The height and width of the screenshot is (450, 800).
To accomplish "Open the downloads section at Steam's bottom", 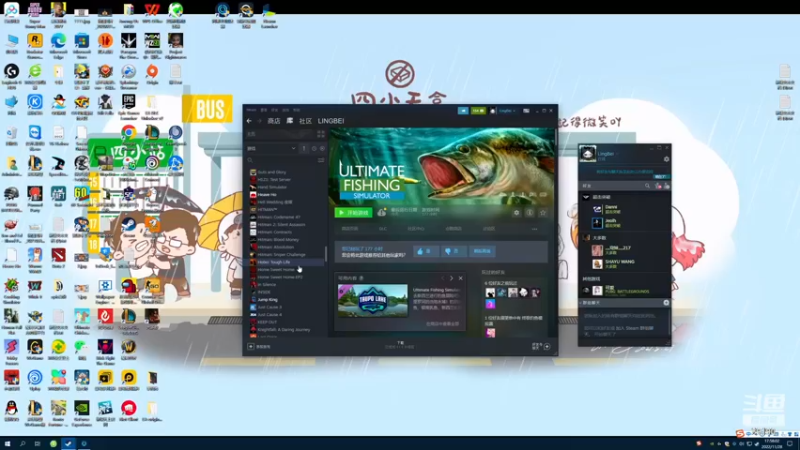I will (400, 345).
